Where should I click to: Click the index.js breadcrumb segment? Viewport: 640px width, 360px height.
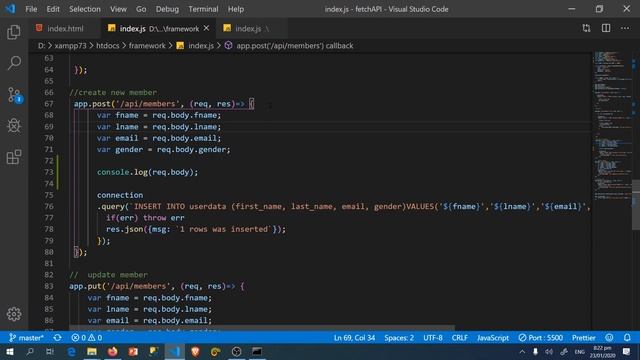pyautogui.click(x=196, y=46)
